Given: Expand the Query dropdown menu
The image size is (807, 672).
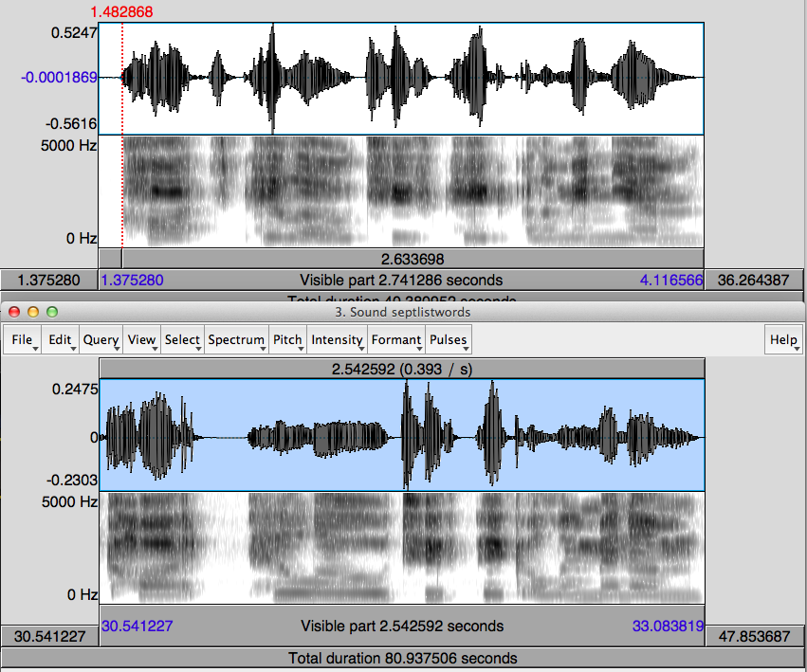Looking at the screenshot, I should click(x=101, y=339).
